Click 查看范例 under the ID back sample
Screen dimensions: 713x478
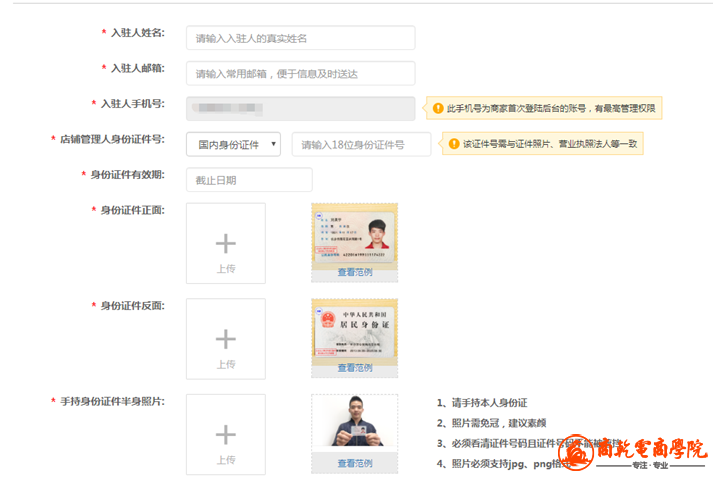click(354, 368)
